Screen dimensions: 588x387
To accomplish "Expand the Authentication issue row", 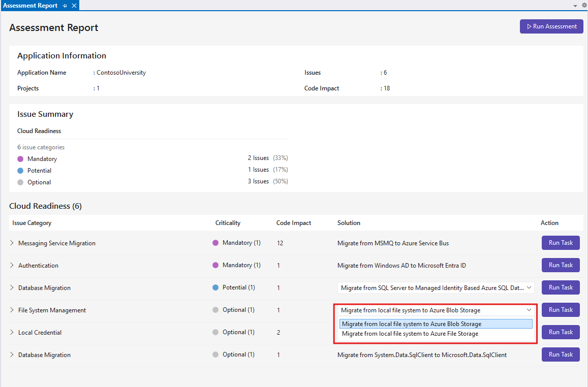I will click(13, 265).
